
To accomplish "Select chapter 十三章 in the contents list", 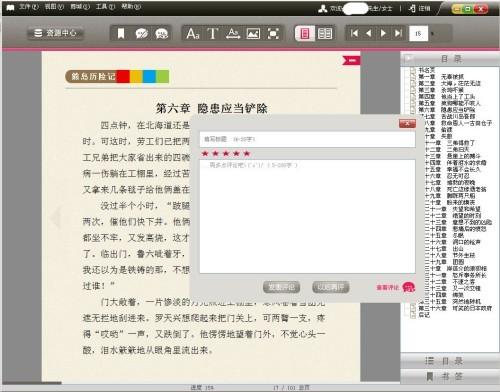I will pos(453,156).
